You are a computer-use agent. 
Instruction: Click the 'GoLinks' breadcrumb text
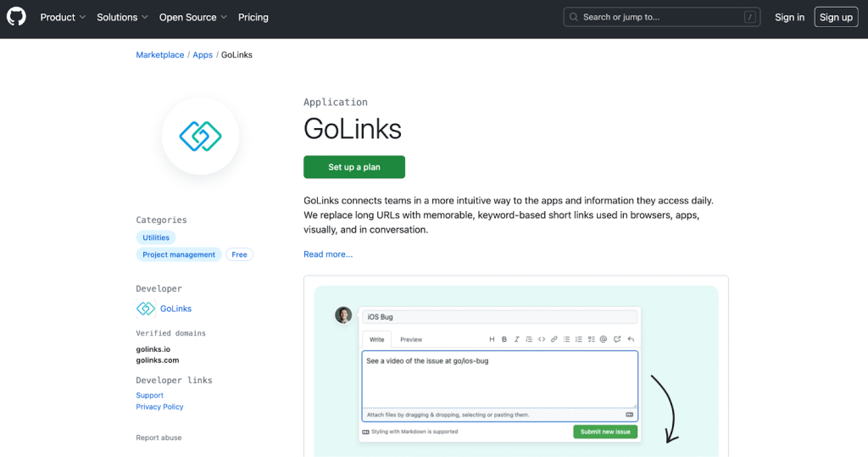237,55
